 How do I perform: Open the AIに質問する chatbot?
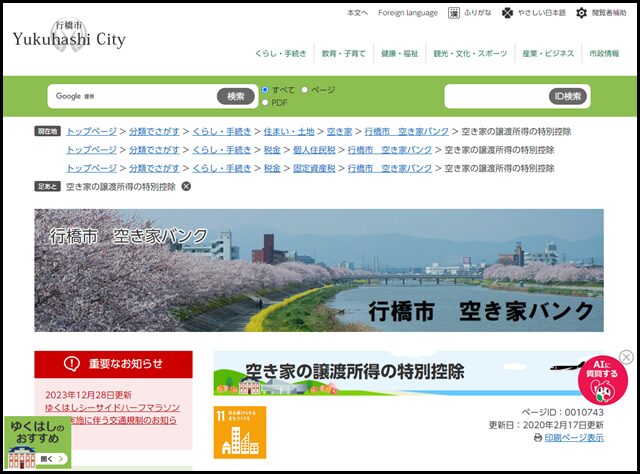pos(603,380)
